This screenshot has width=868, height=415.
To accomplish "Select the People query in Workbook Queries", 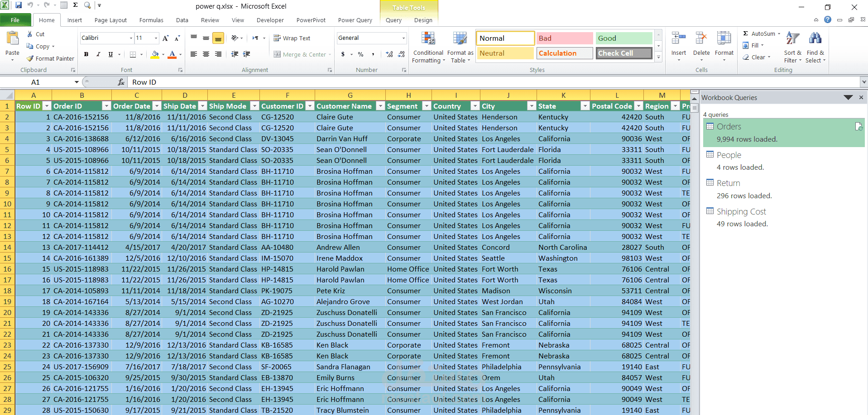I will click(784, 161).
